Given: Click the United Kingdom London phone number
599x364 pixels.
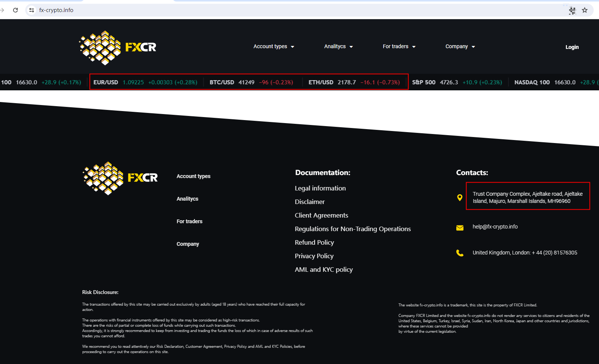Looking at the screenshot, I should tap(525, 253).
